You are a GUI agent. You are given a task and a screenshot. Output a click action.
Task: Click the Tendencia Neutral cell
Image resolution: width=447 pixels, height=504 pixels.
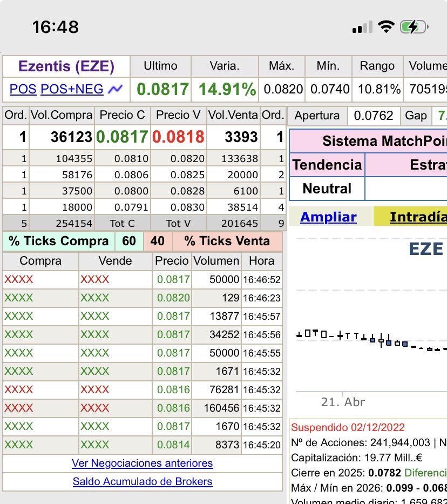tap(327, 189)
